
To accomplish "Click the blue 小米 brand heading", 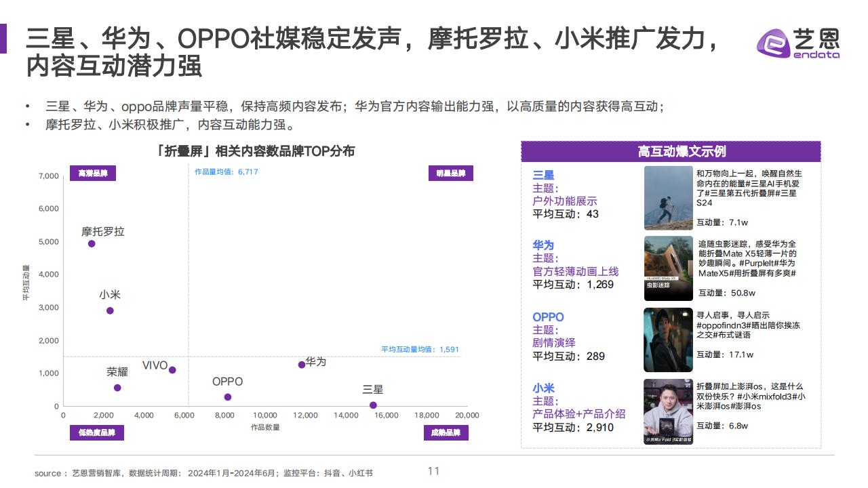I will pyautogui.click(x=543, y=388).
